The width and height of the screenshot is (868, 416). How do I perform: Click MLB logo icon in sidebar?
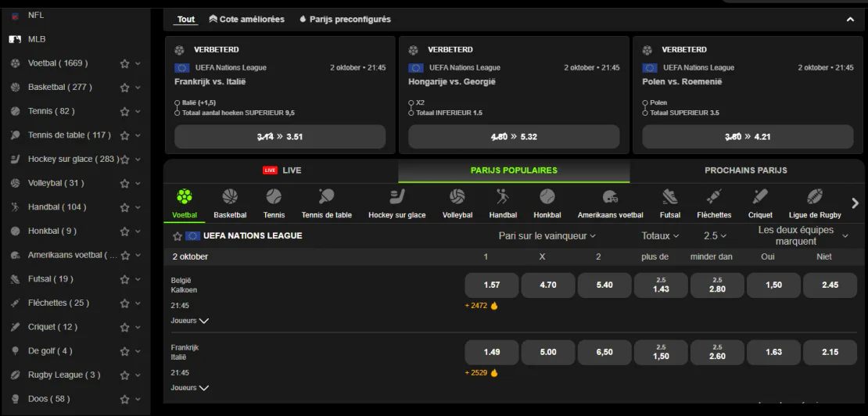point(16,39)
